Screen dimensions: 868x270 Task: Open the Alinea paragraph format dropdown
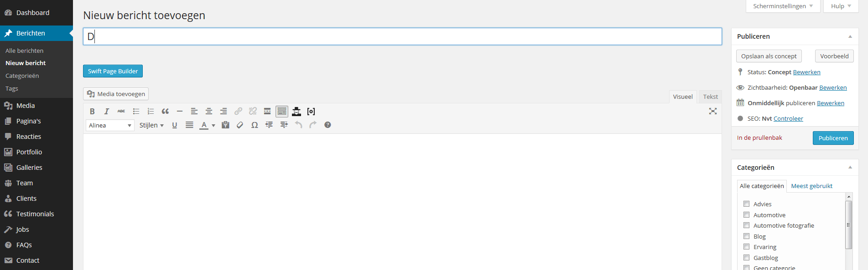tap(110, 125)
